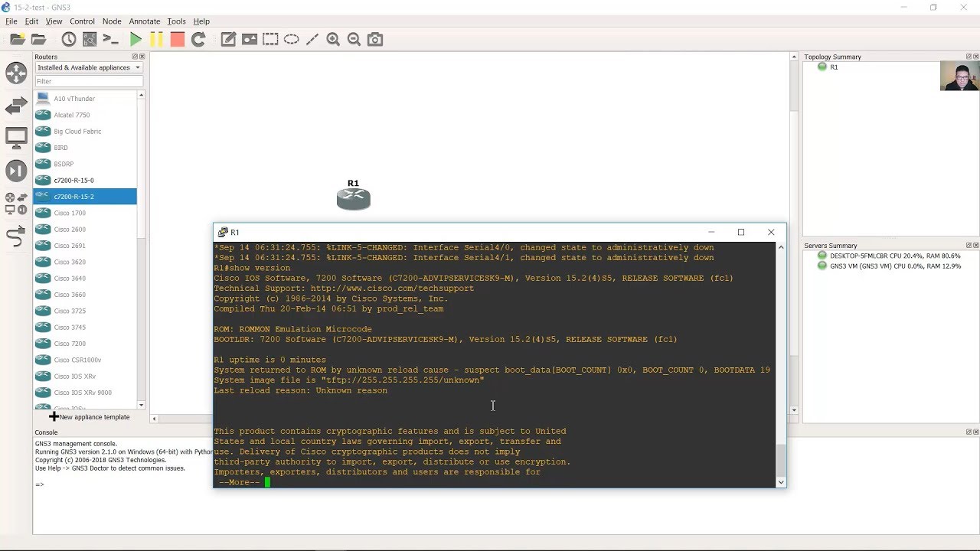Click the Zoom in magnifier icon
The height and width of the screenshot is (551, 980).
(333, 39)
